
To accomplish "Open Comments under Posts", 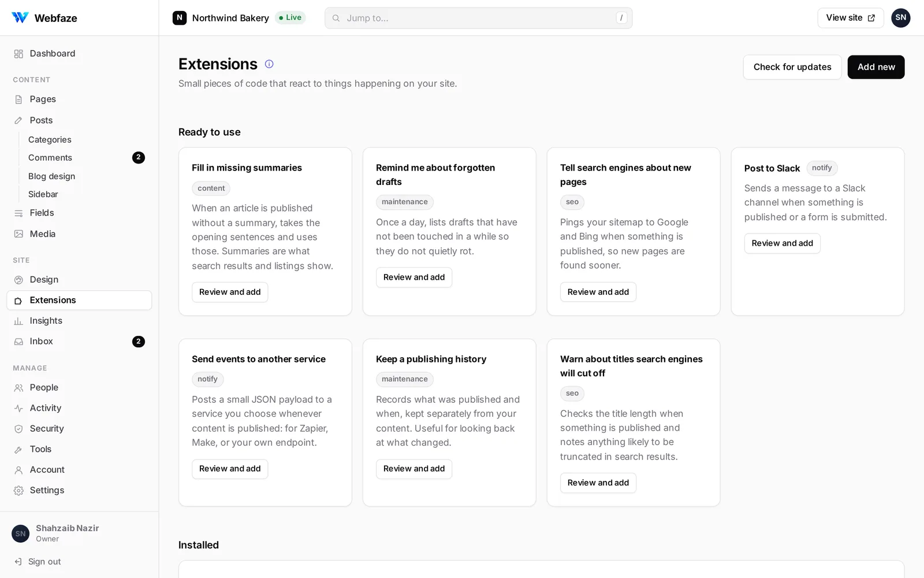I will point(50,158).
